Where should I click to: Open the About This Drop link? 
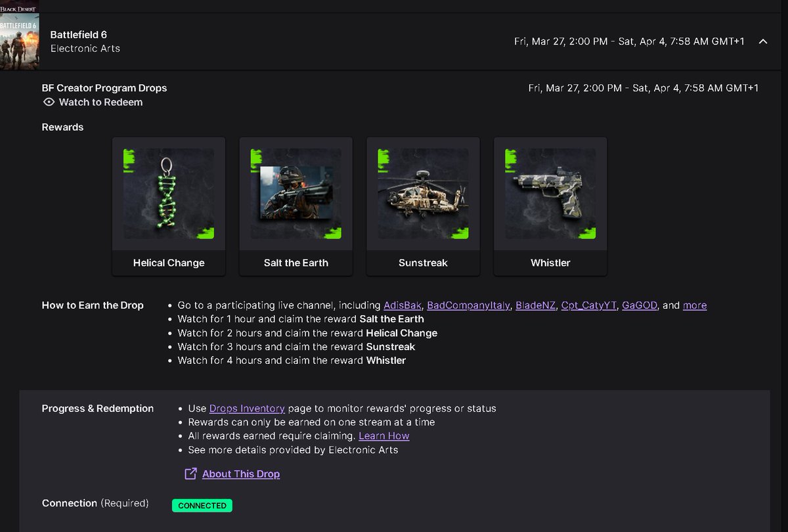coord(241,474)
